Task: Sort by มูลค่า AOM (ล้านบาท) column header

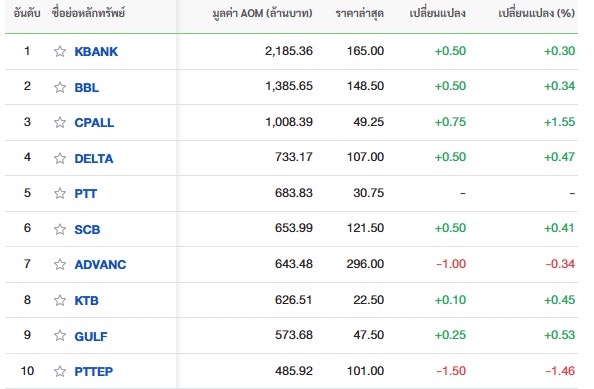Action: pos(262,13)
